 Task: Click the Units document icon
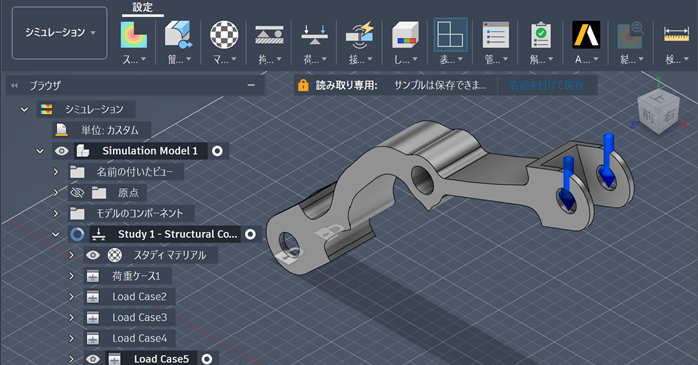[61, 130]
